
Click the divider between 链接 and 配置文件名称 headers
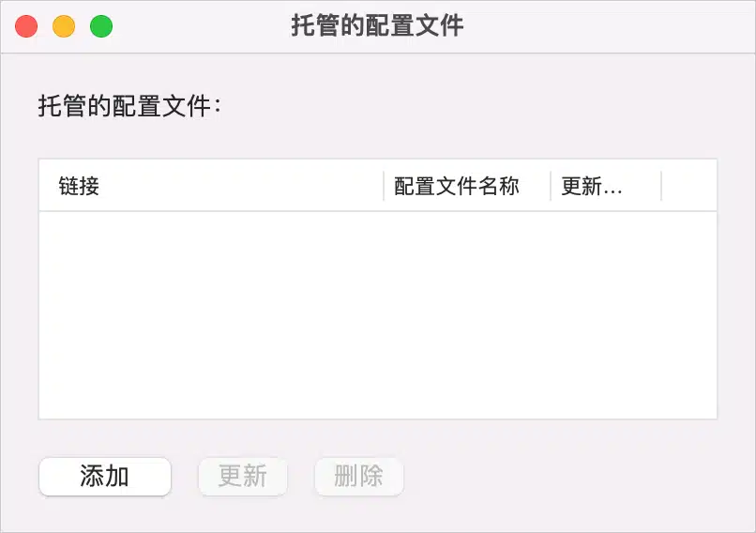[x=384, y=186]
